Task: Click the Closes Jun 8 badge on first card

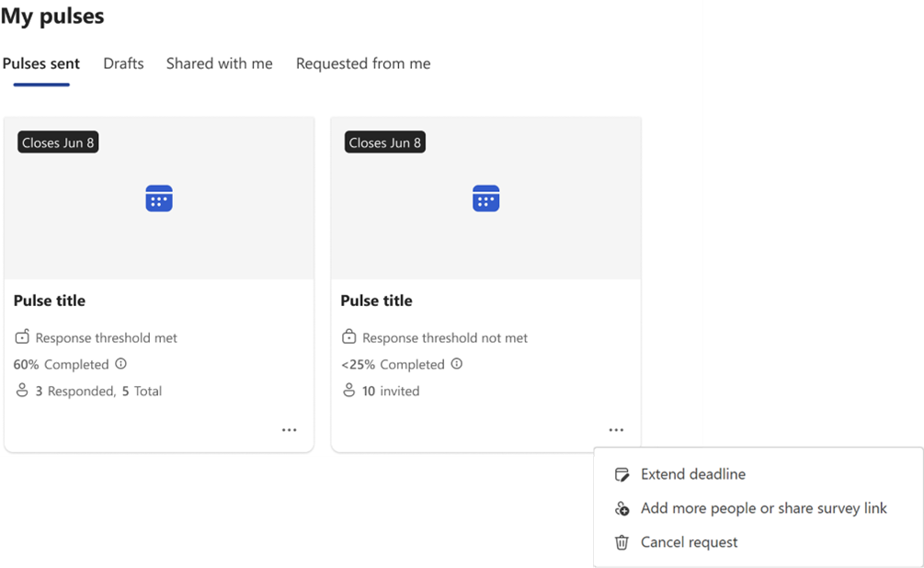Action: pyautogui.click(x=57, y=142)
